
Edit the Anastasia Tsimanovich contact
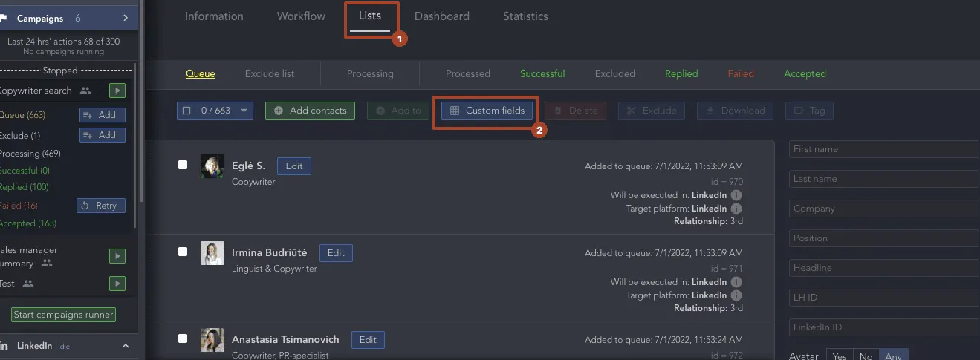[368, 340]
